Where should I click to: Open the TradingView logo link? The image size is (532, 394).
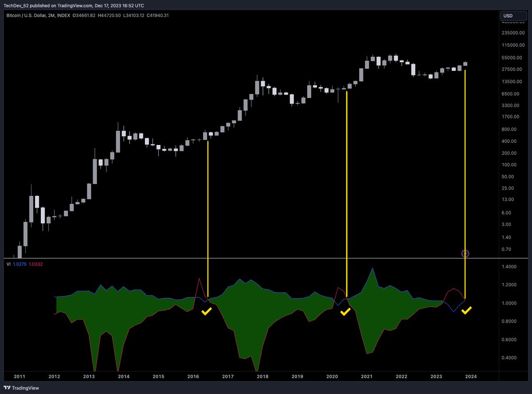coord(22,387)
